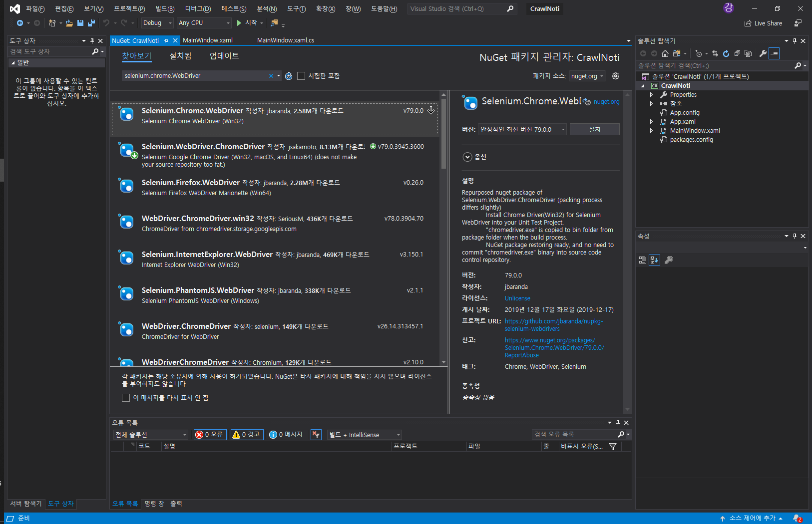Open the Build + IntelliSense dropdown
Screen dimensions: 812x524
click(365, 435)
